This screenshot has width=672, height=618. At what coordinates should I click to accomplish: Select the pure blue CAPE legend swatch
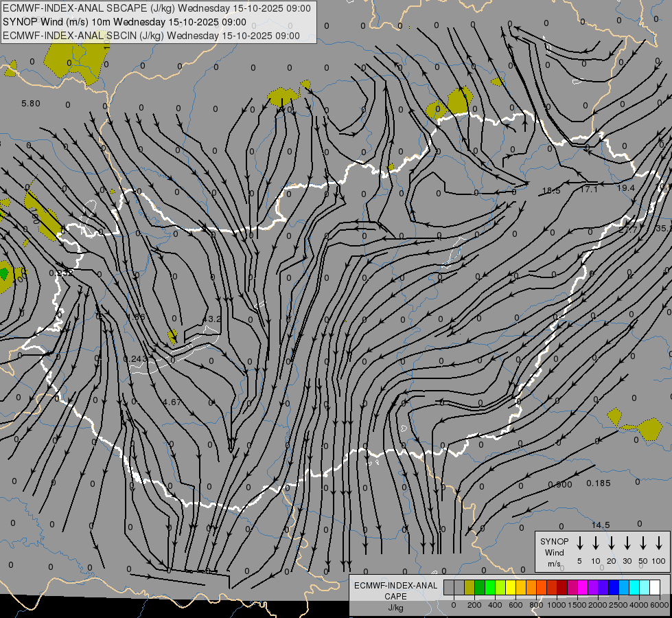(614, 587)
